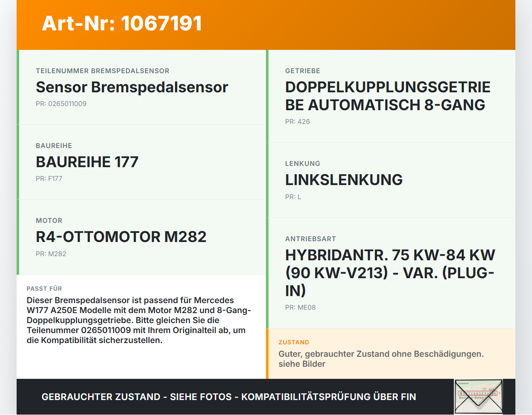Click the 'HYBRIDANTR. 75 KW-84 KW' value

click(390, 273)
